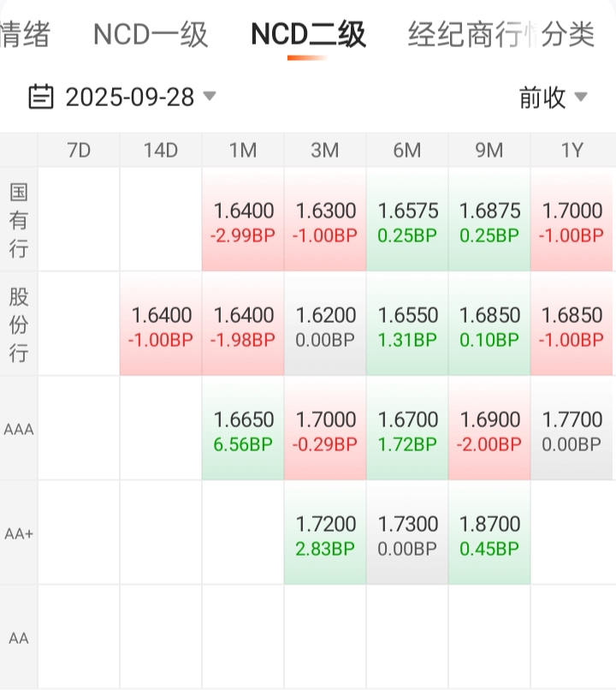Select the NCD二级 tab

[x=308, y=34]
